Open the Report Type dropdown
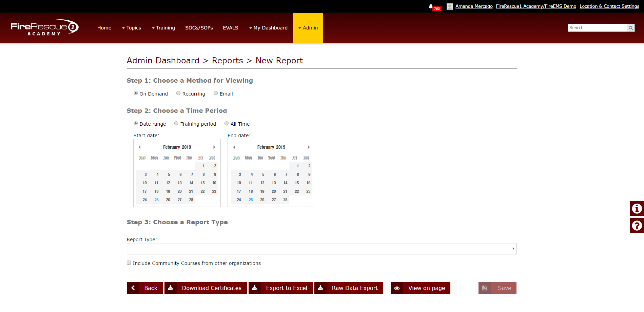This screenshot has width=644, height=312. pyautogui.click(x=321, y=249)
